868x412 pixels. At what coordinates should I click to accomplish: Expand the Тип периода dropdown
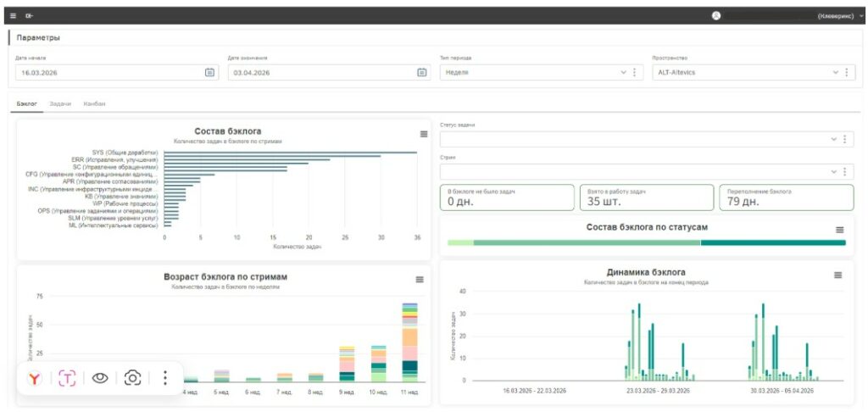[624, 72]
